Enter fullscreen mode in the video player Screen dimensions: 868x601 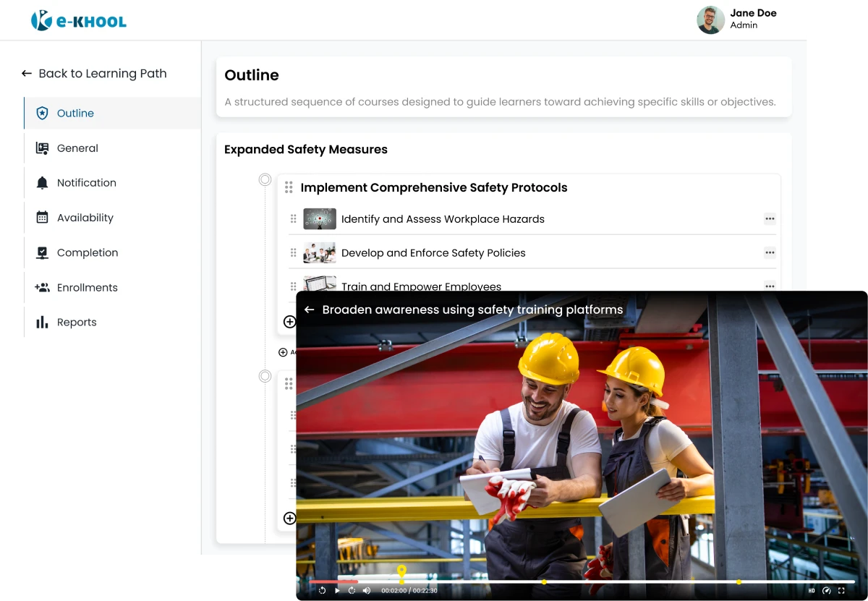pyautogui.click(x=841, y=590)
